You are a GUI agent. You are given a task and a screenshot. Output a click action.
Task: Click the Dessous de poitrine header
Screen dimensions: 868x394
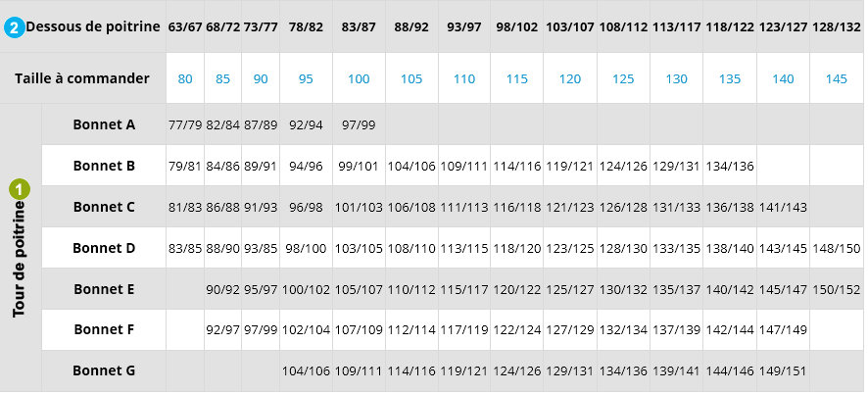[93, 26]
